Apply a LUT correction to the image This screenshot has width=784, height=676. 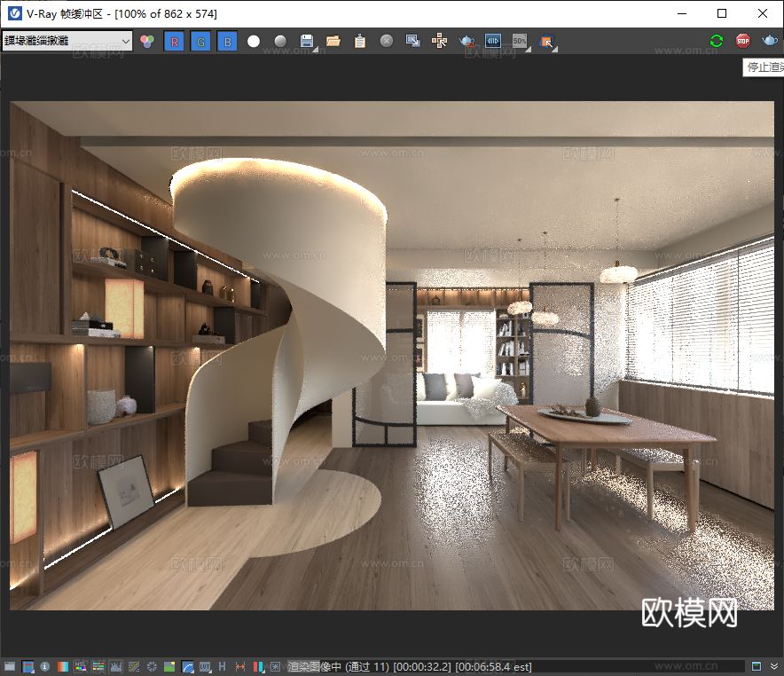point(545,41)
